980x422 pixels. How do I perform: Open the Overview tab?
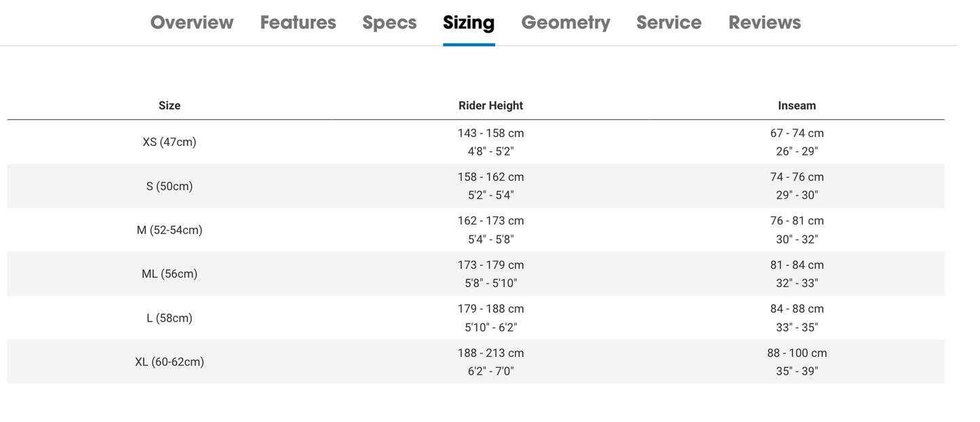click(192, 22)
